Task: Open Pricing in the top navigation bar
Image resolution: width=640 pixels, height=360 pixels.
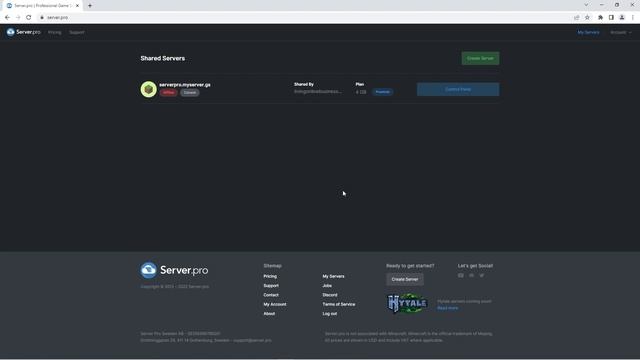Action: click(x=54, y=32)
